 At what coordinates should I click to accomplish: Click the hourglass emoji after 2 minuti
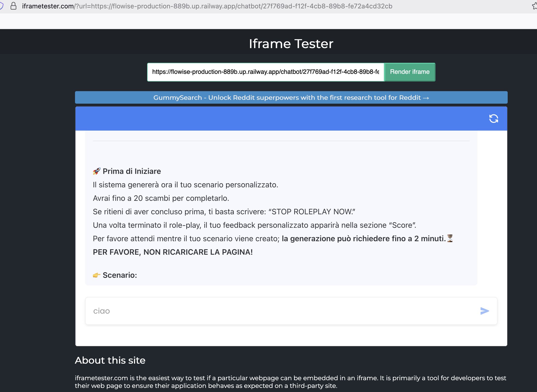450,238
